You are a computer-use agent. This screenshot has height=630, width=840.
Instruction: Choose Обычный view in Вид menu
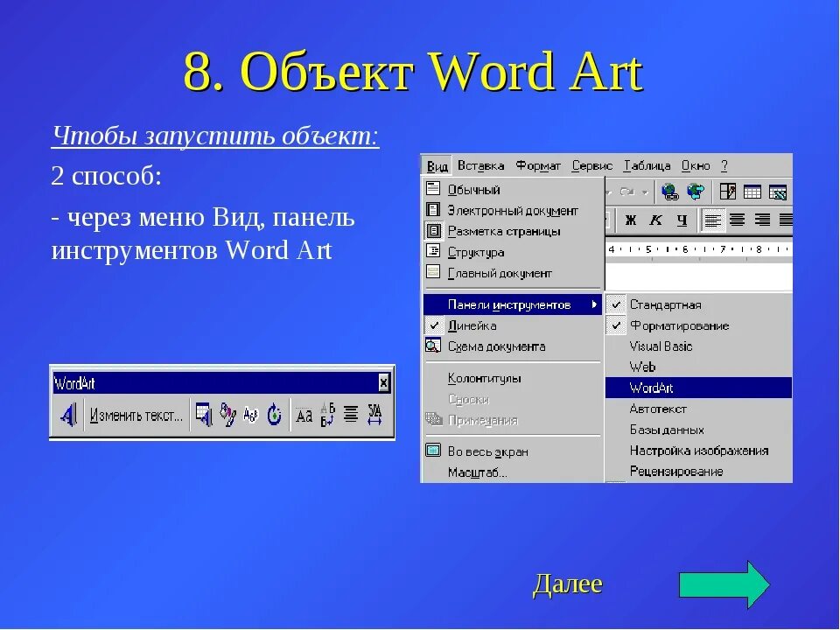pyautogui.click(x=513, y=190)
